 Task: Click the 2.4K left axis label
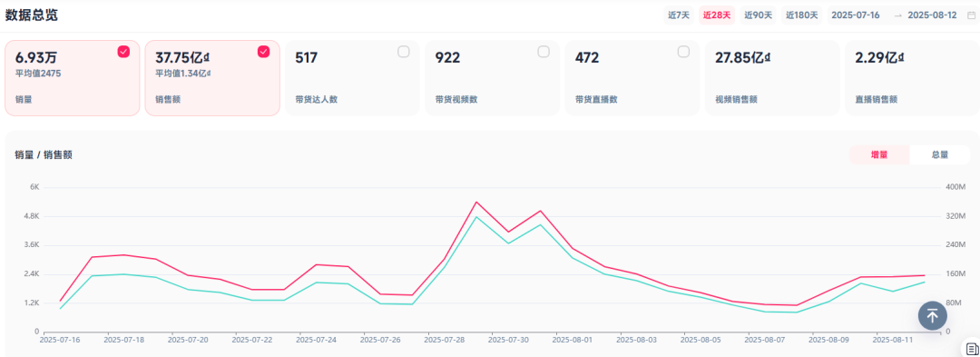31,273
